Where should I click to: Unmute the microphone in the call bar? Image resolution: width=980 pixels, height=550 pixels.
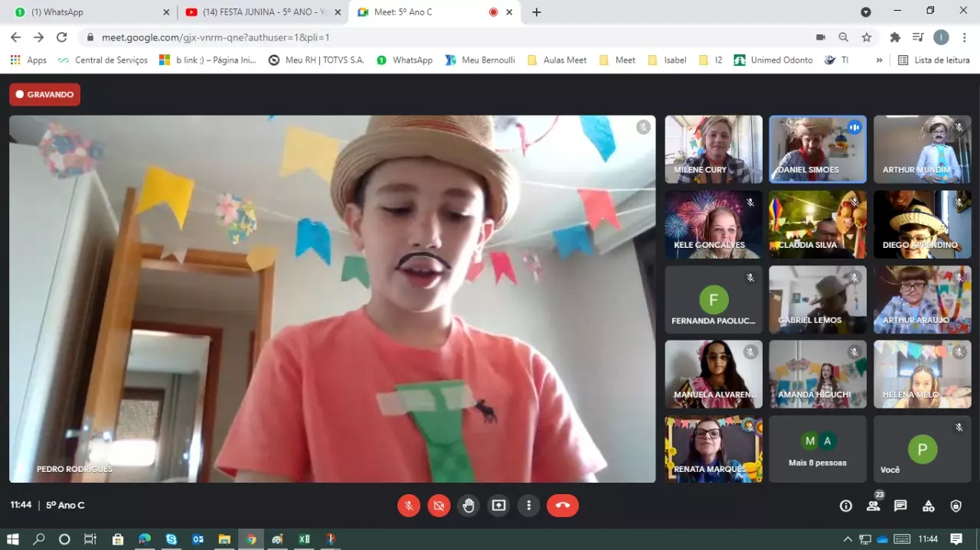409,506
